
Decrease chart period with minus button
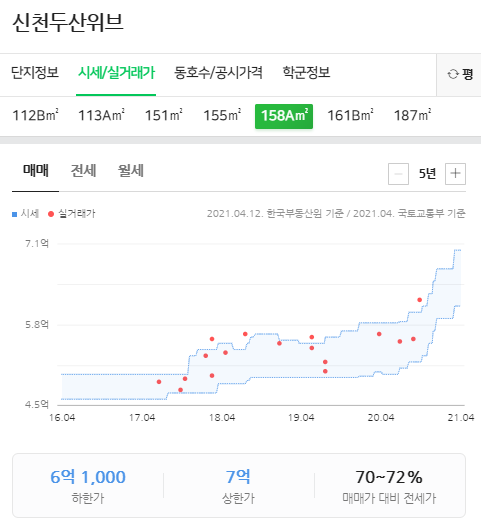(x=398, y=174)
